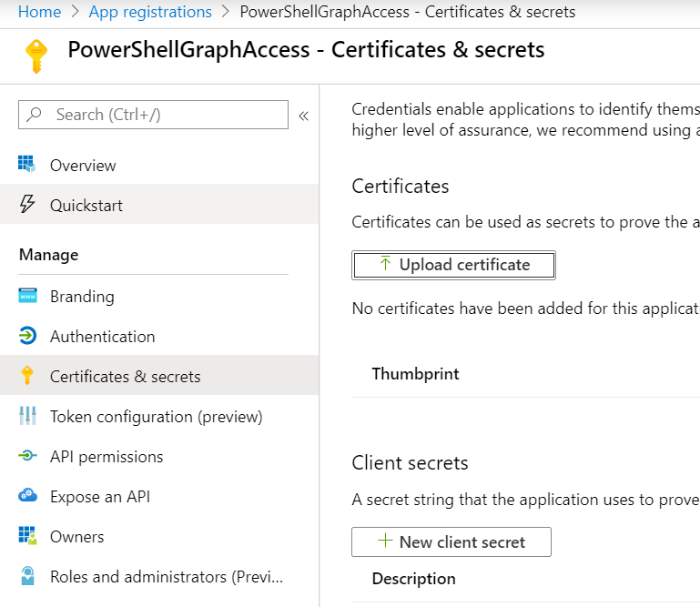
Task: Click the magnifier icon in search box
Action: point(34,115)
